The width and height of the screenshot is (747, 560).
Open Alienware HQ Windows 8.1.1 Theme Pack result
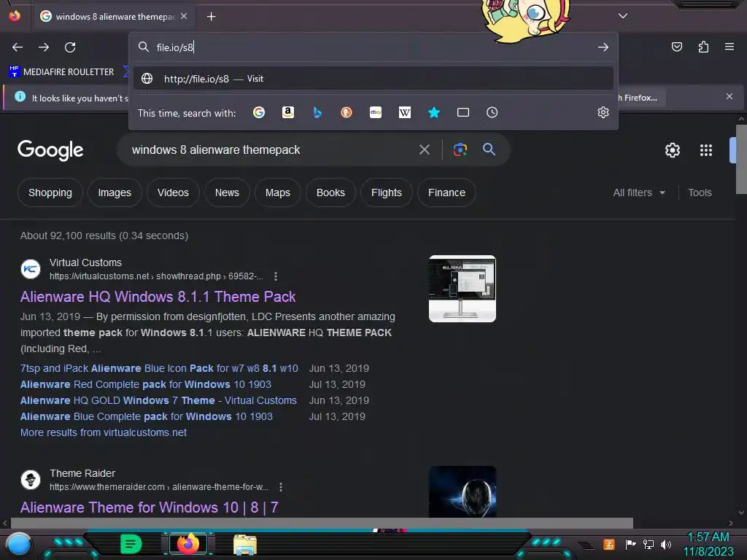[x=158, y=297]
